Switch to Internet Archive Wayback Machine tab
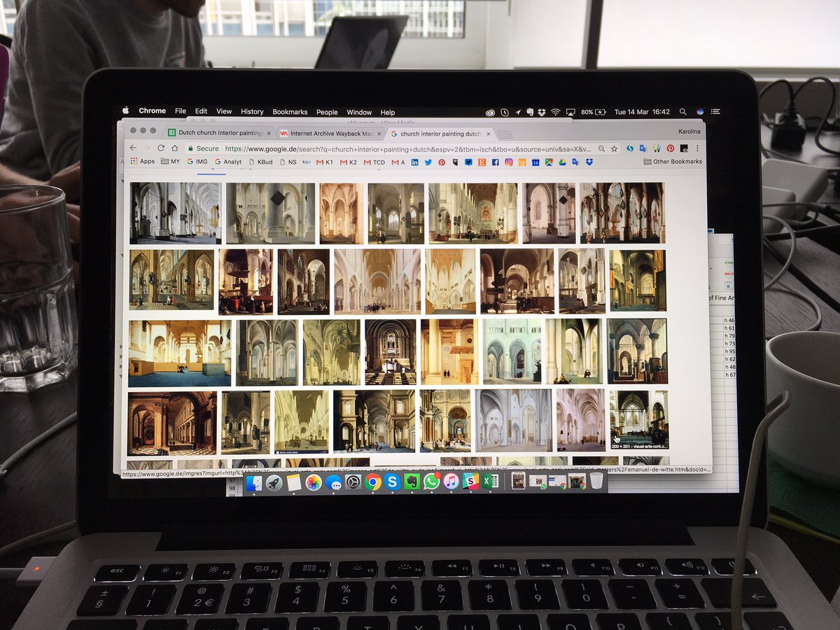The width and height of the screenshot is (840, 630). click(x=329, y=133)
